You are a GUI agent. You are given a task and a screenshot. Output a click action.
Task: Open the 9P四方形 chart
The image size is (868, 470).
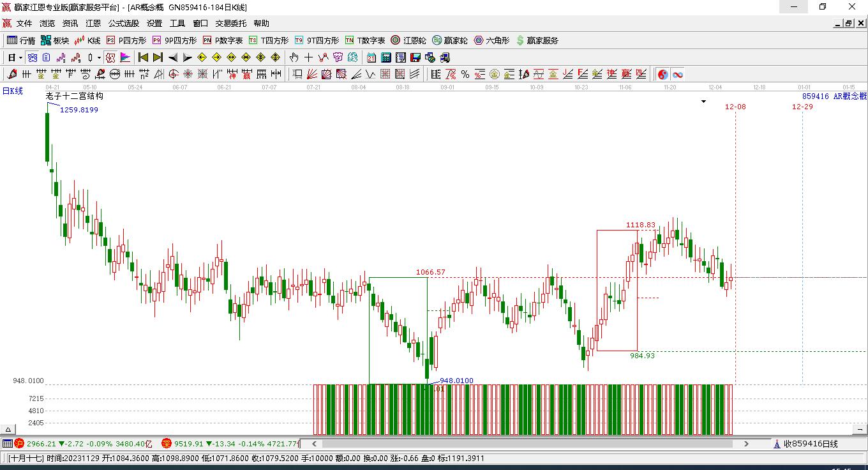coord(174,40)
